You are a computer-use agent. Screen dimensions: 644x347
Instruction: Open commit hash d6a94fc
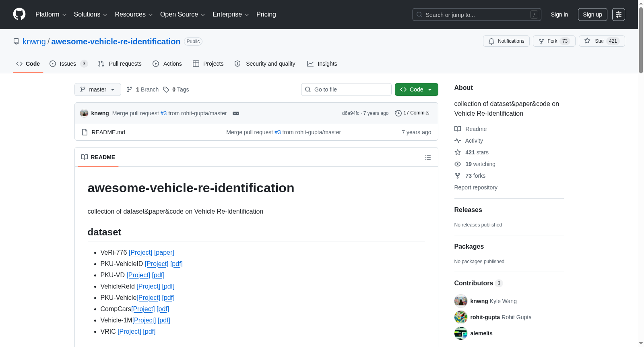point(351,113)
